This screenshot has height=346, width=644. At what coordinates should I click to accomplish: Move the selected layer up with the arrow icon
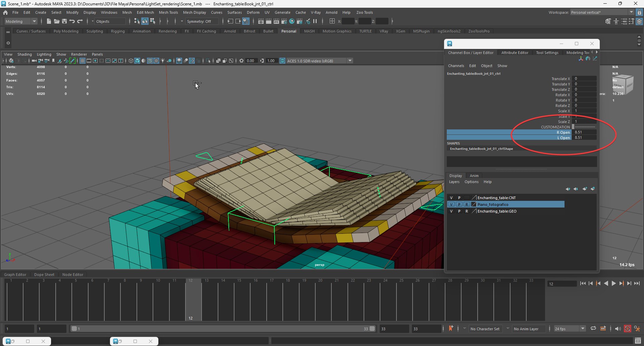(568, 189)
